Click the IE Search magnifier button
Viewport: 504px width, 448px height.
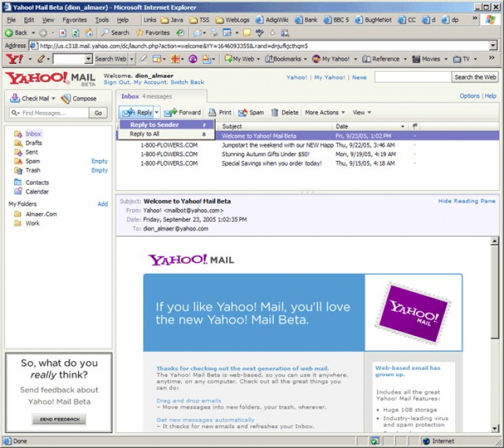point(115,33)
